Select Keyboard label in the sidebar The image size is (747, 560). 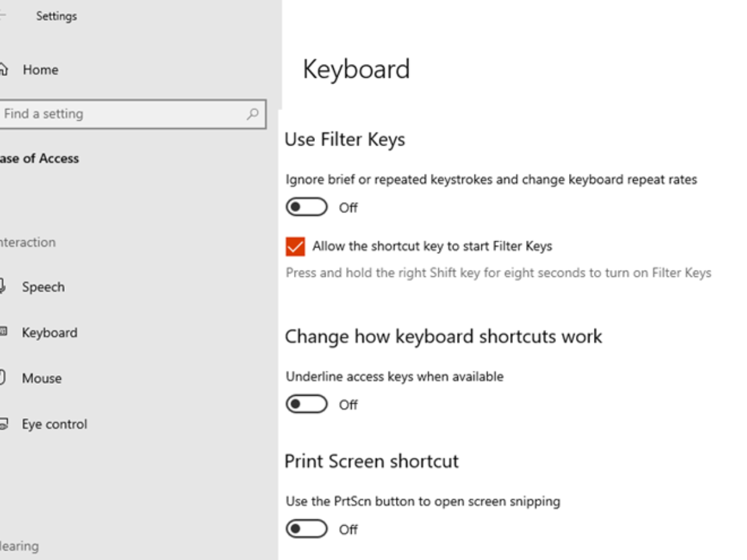click(x=50, y=333)
